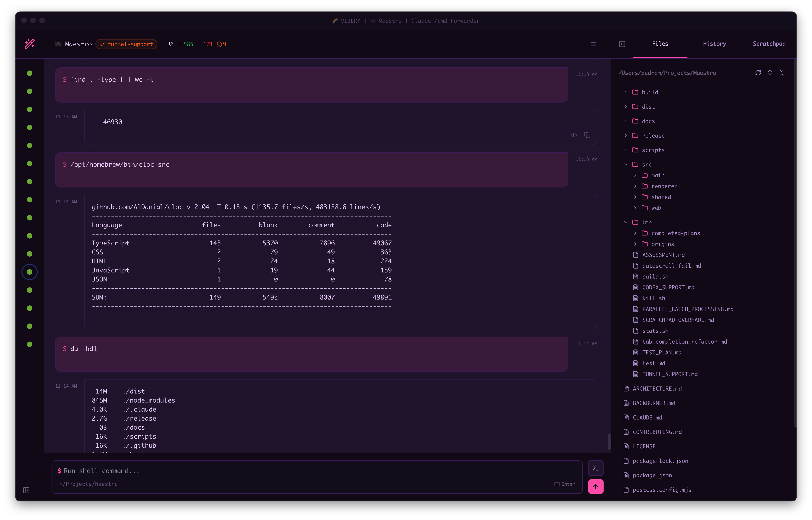Select the circled green session dot
The image size is (812, 520).
click(30, 272)
